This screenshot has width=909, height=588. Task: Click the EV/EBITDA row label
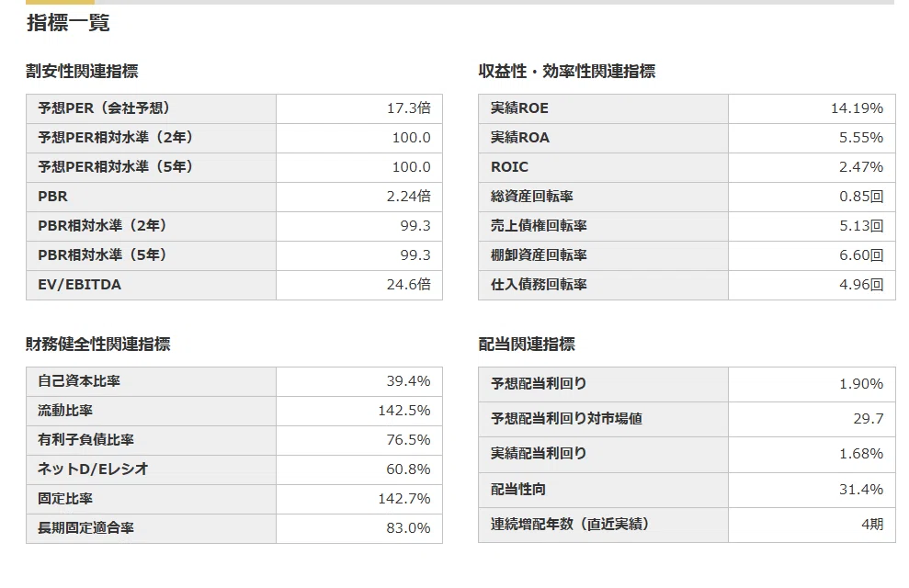[79, 285]
